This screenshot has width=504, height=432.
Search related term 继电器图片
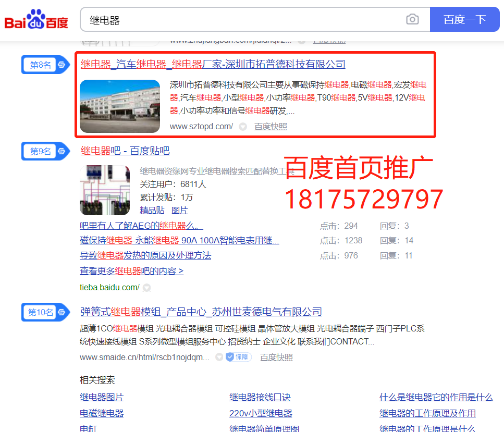pos(102,397)
